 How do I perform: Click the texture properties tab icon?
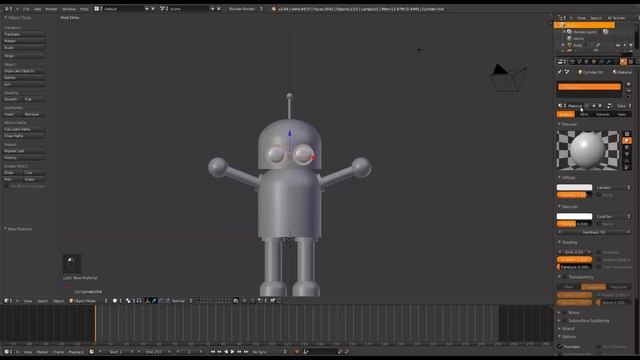pos(631,62)
